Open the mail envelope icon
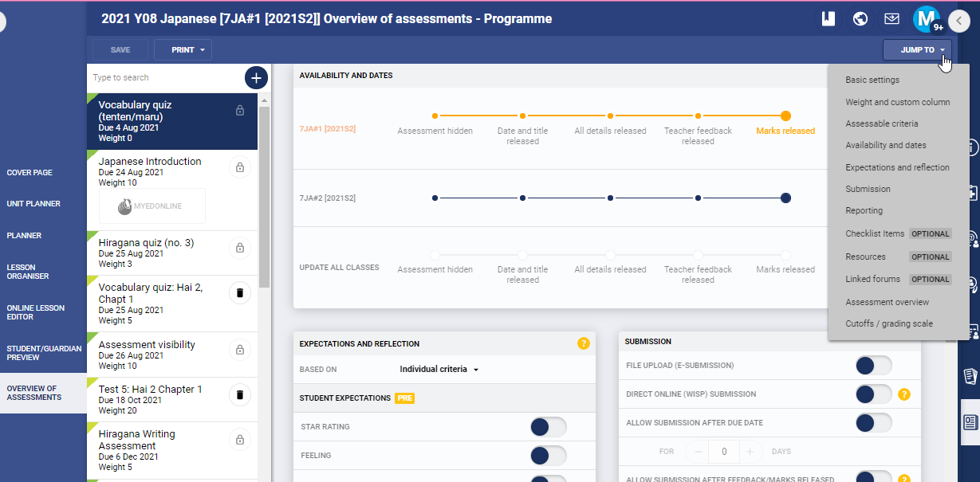This screenshot has height=482, width=980. [892, 18]
